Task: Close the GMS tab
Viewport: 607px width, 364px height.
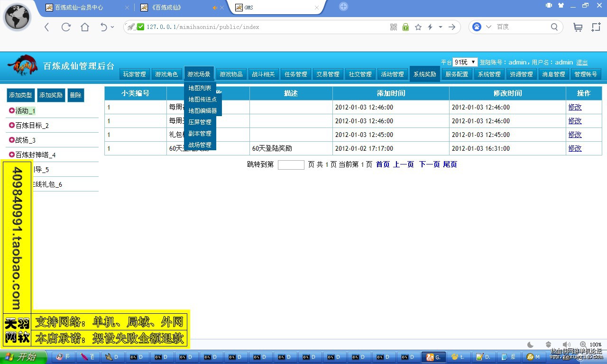Action: pos(317,8)
